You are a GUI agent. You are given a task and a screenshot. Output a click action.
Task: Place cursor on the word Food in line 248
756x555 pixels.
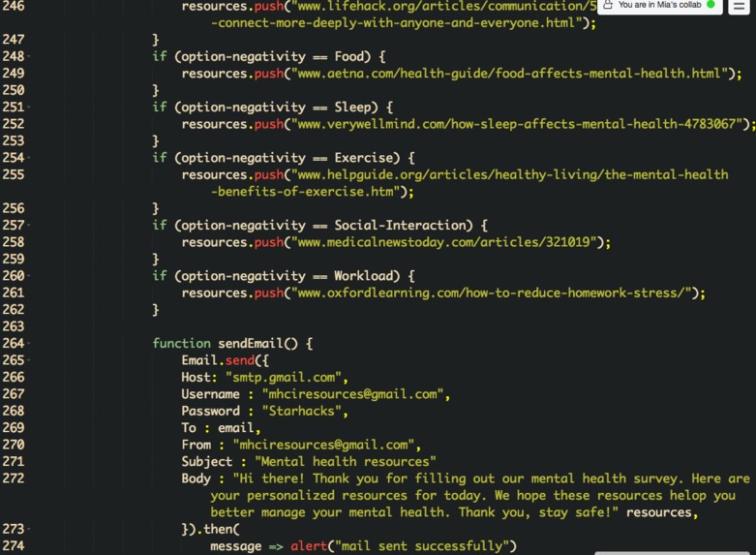(x=349, y=56)
